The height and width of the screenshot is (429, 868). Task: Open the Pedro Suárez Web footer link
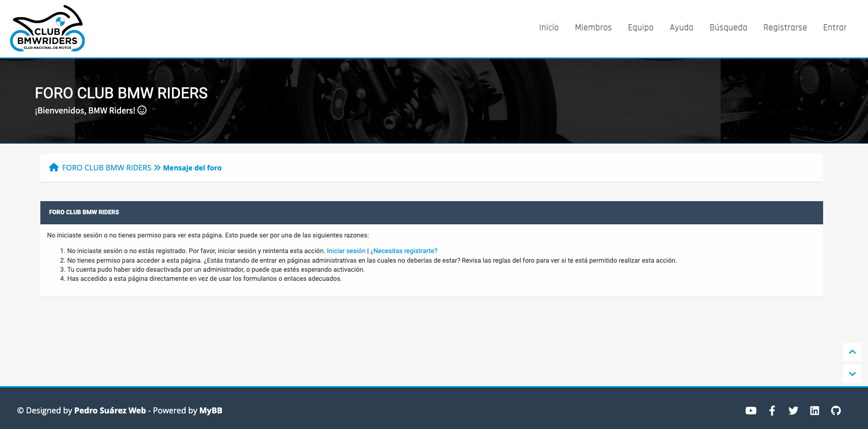click(110, 410)
